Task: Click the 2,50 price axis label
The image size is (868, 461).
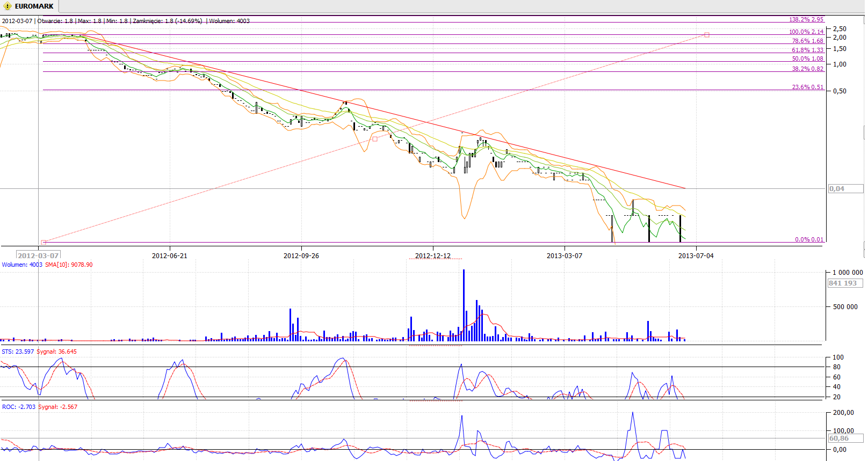Action: pyautogui.click(x=840, y=29)
